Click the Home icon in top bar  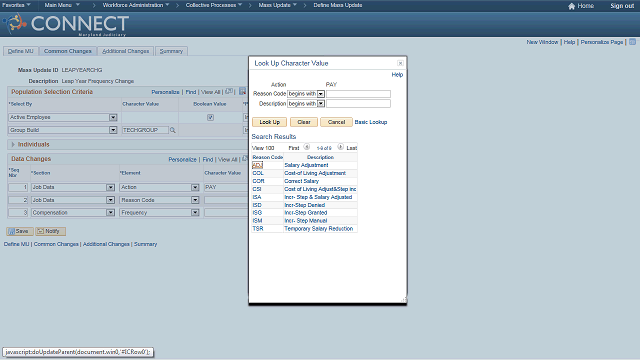571,6
